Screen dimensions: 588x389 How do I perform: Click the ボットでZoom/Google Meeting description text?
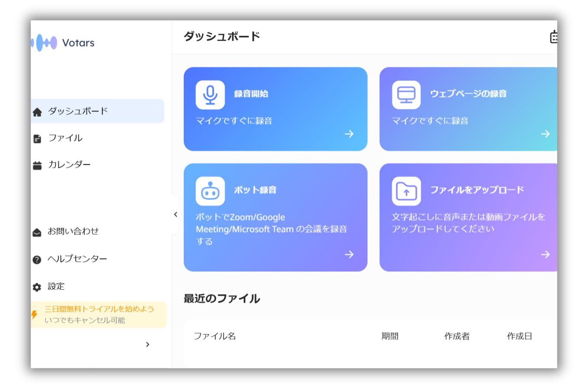pos(272,229)
